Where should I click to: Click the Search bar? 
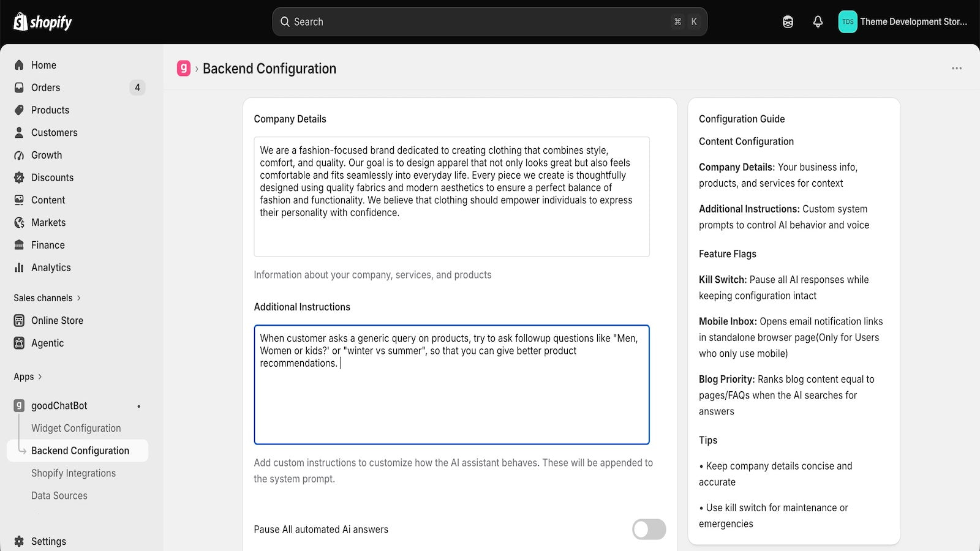489,22
